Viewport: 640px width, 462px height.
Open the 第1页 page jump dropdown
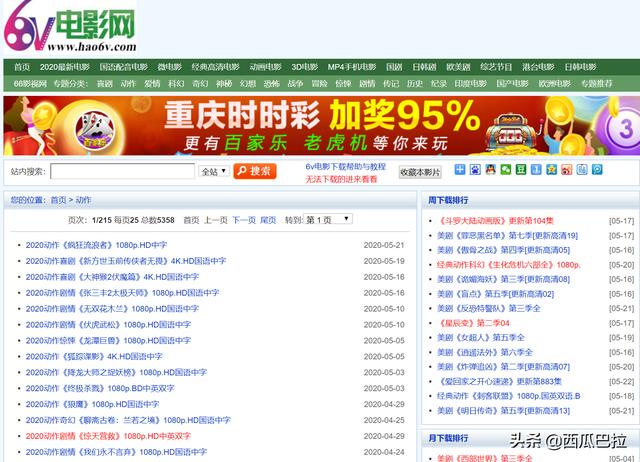pos(328,220)
